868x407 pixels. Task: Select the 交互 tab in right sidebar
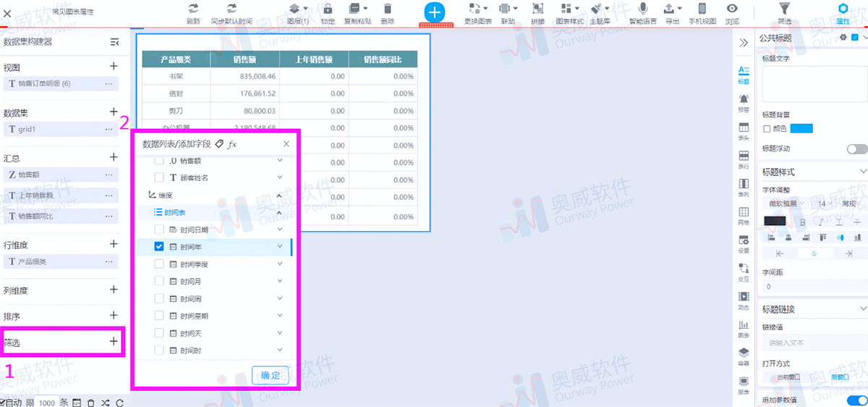pyautogui.click(x=743, y=272)
